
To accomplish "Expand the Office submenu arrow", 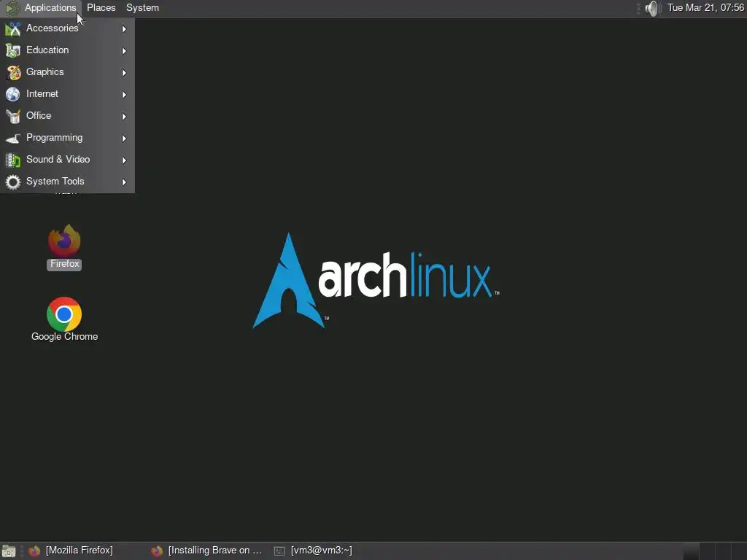I will [x=124, y=117].
